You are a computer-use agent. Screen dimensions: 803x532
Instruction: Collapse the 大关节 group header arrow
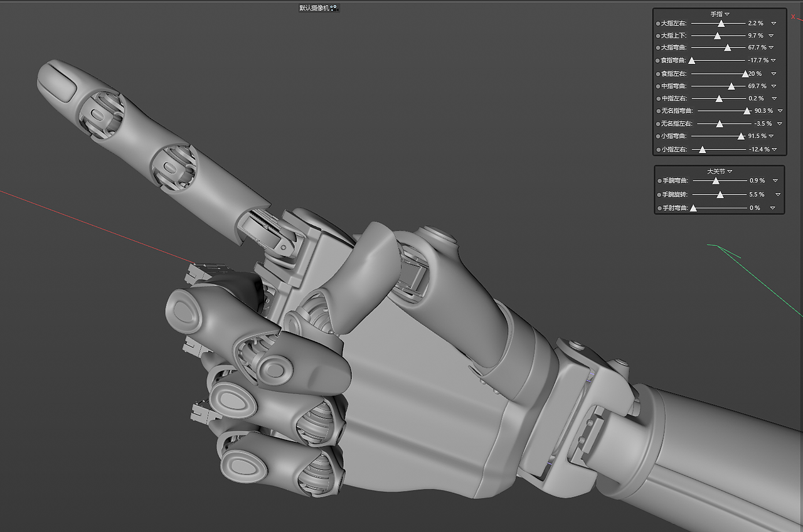tap(730, 171)
